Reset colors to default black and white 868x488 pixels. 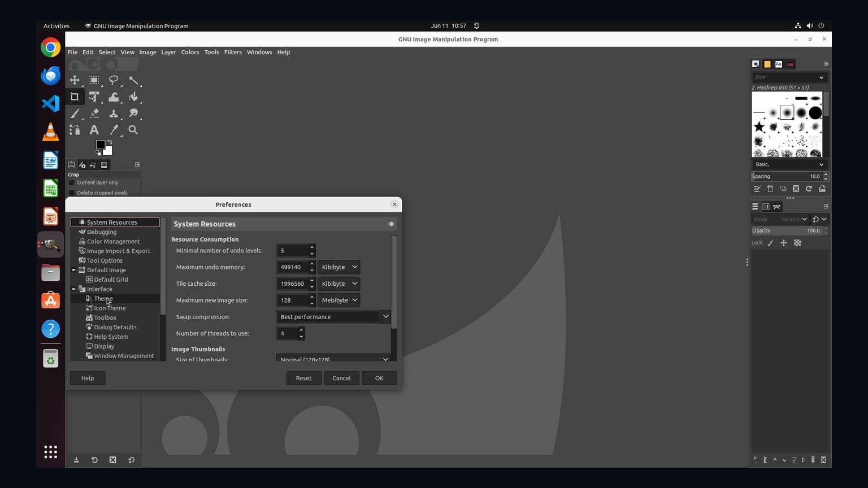coord(98,152)
